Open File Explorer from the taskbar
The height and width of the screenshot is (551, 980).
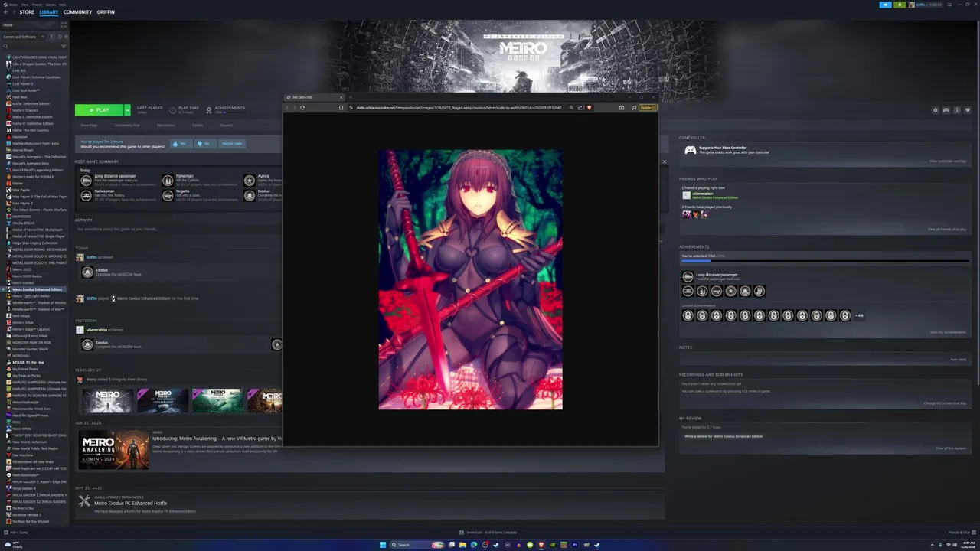point(462,545)
